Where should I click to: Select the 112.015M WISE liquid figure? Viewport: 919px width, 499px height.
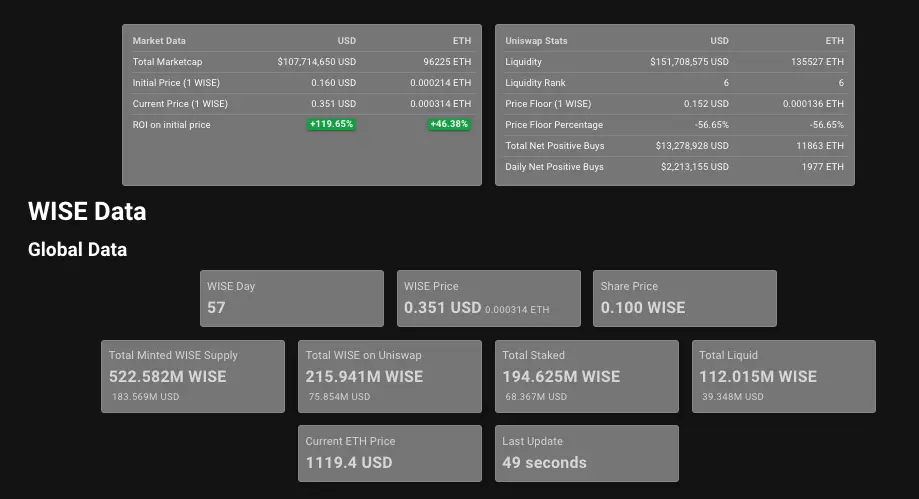(x=758, y=376)
